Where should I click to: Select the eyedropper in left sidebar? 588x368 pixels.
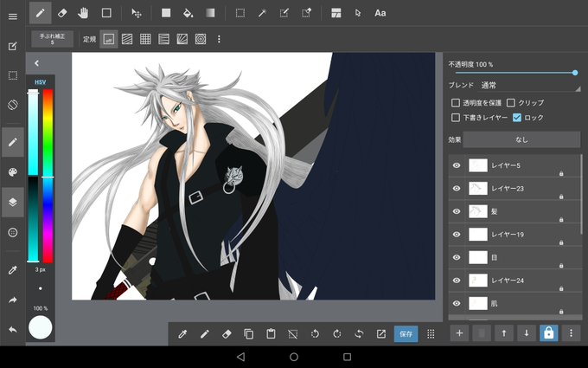coord(13,270)
